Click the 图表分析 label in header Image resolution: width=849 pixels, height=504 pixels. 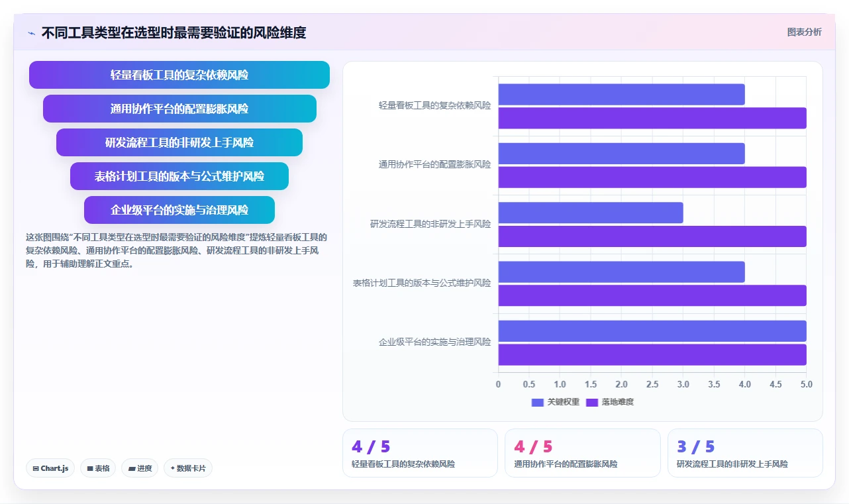[804, 32]
